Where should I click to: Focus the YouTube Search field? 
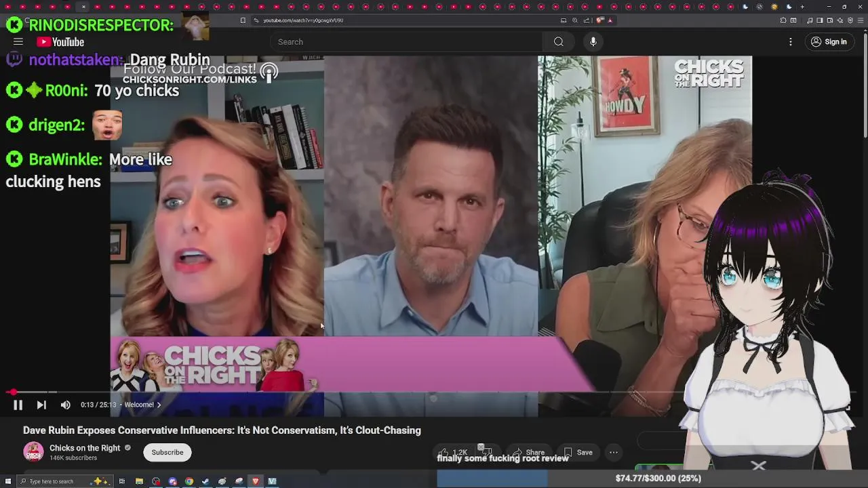407,42
